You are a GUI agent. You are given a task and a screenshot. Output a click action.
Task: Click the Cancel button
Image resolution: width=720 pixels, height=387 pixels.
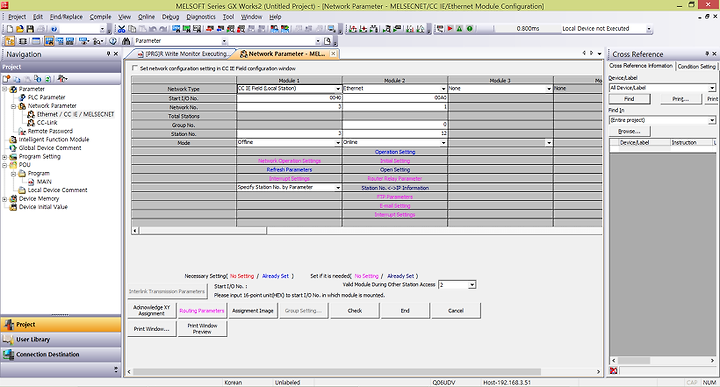(x=456, y=311)
